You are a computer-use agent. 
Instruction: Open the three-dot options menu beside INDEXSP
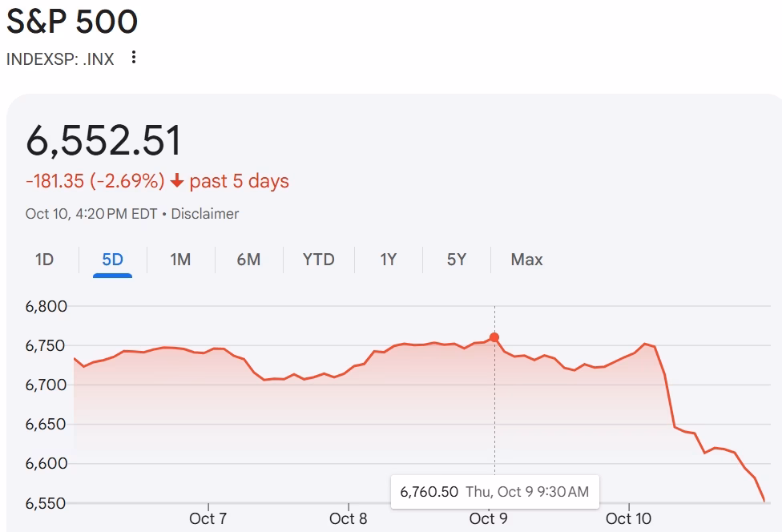point(134,58)
